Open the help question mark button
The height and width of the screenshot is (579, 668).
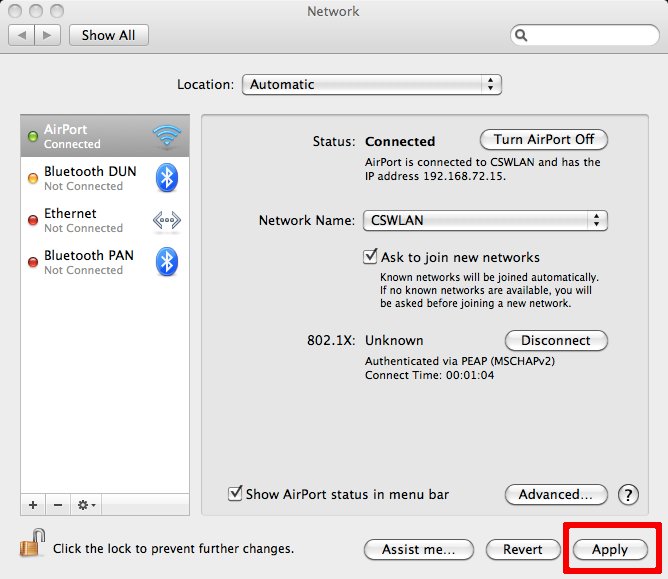pyautogui.click(x=628, y=495)
